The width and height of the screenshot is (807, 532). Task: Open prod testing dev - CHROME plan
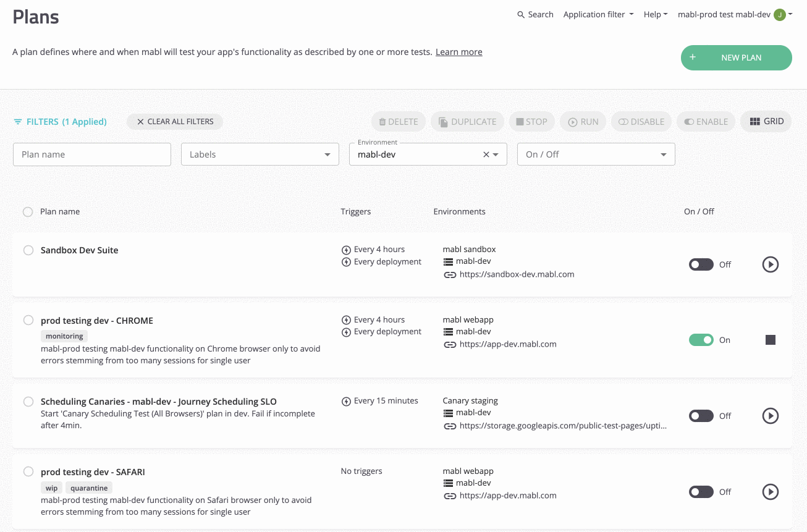(x=97, y=321)
